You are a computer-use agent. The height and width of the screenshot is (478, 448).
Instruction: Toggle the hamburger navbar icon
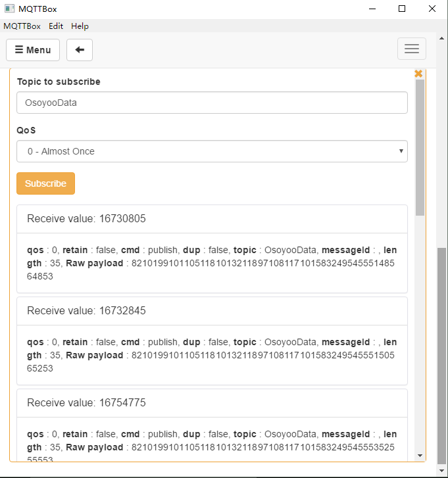[412, 49]
